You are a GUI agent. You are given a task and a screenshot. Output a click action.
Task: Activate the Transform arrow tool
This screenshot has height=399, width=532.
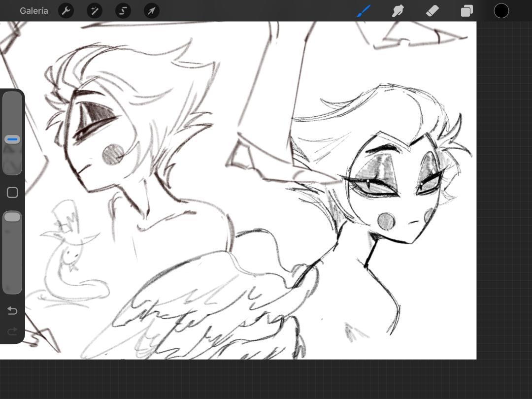[x=152, y=10]
